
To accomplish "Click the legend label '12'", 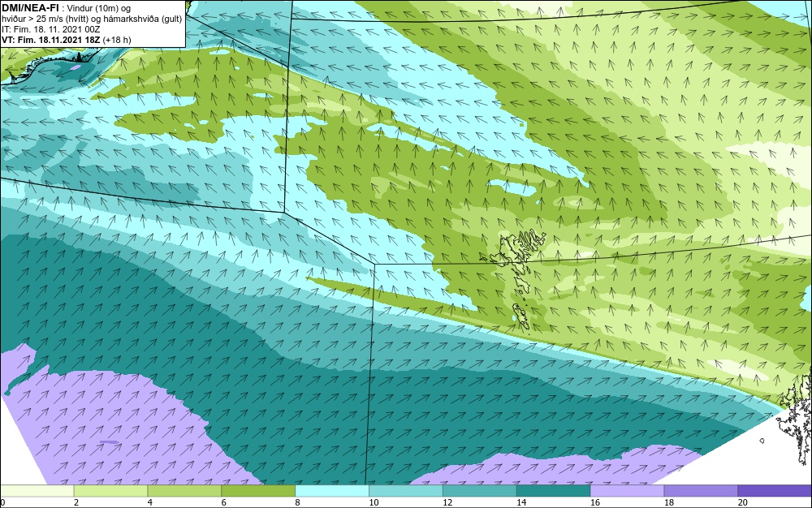I will tap(447, 502).
